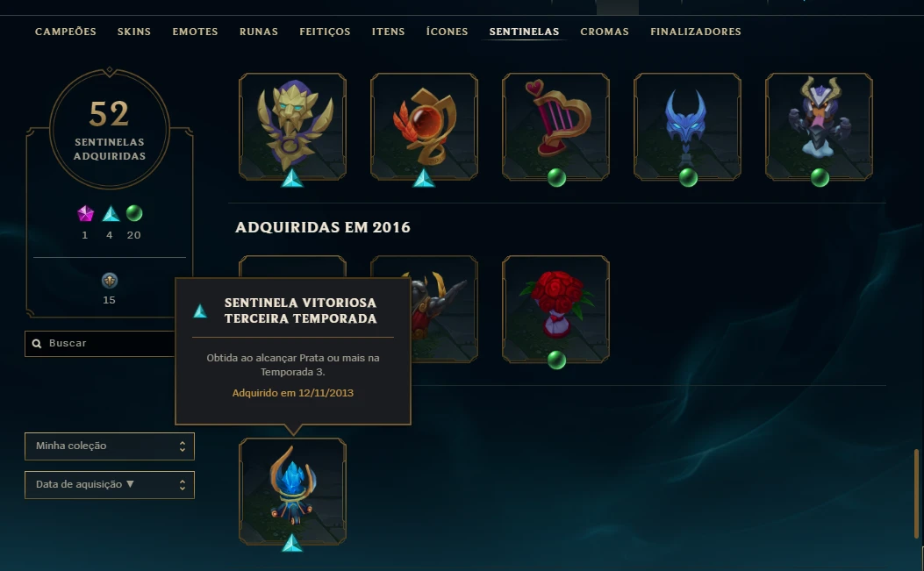Select the blue demon mask ward skin
Image resolution: width=924 pixels, height=571 pixels.
[x=687, y=126]
